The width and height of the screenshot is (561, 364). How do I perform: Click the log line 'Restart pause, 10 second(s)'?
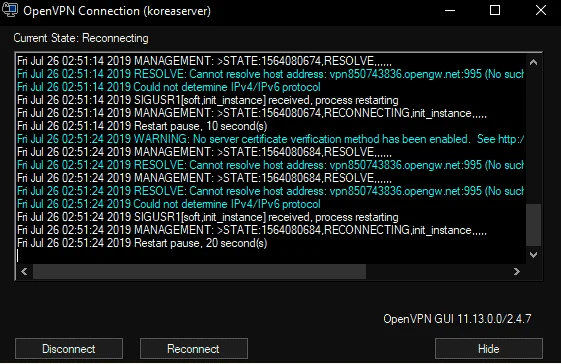tap(142, 126)
